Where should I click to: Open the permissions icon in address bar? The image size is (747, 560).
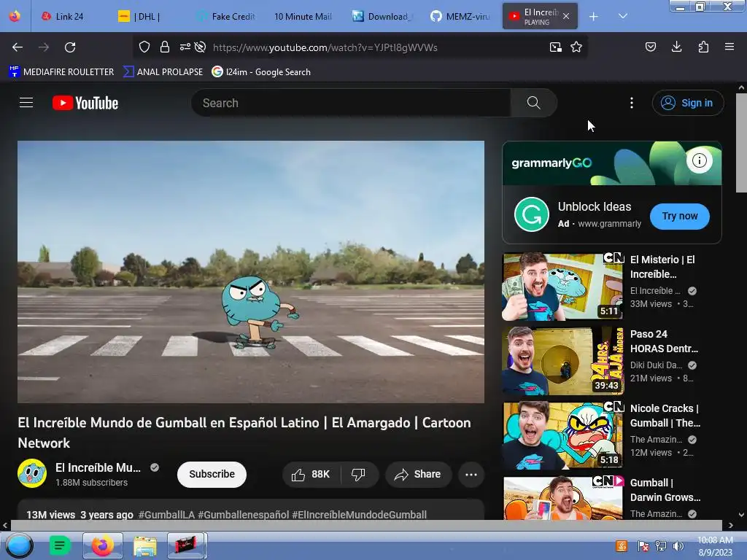tap(185, 47)
